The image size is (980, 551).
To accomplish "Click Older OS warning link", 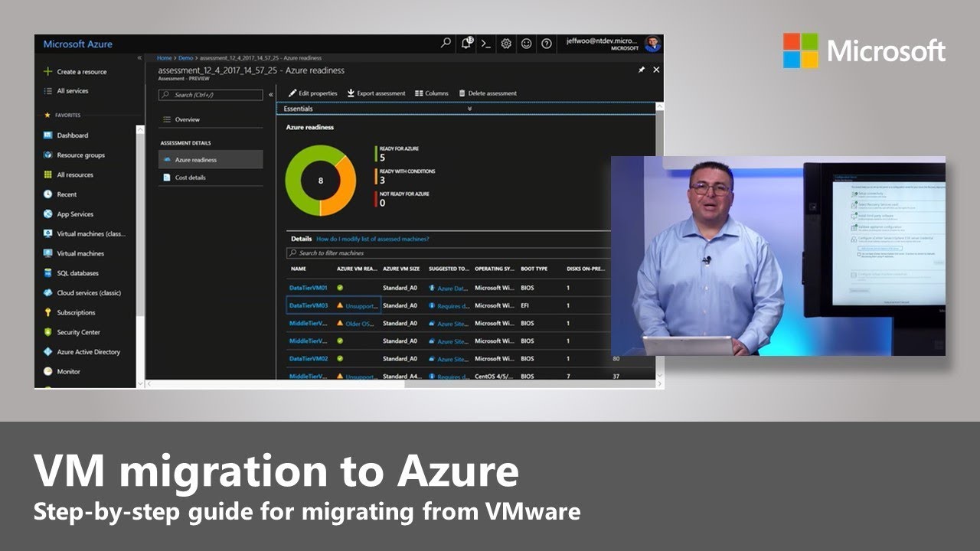I will [x=359, y=324].
